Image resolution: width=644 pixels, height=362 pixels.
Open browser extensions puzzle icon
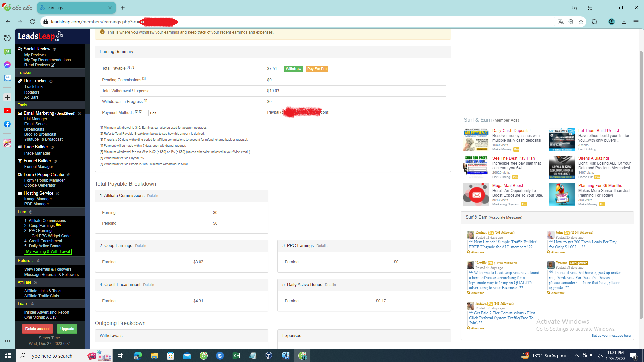pos(594,22)
